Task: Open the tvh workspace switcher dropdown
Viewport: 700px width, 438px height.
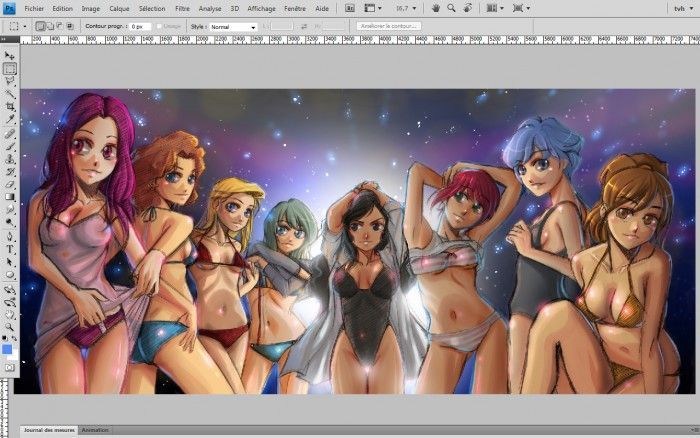Action: (x=683, y=8)
